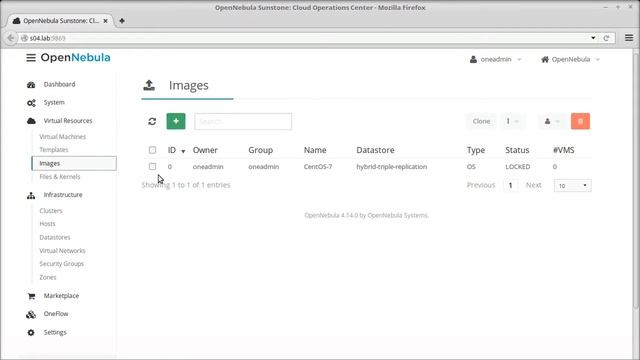Screen dimensions: 640x360
Task: Focus the image search field
Action: point(243,122)
